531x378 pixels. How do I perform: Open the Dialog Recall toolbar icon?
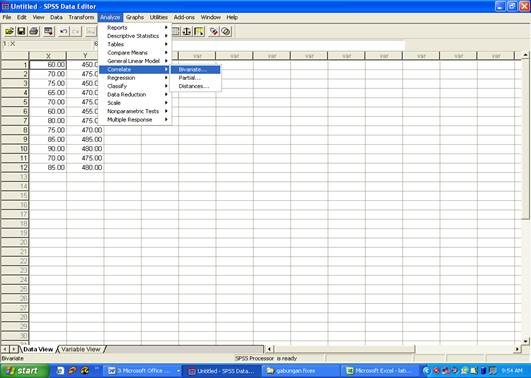click(48, 32)
